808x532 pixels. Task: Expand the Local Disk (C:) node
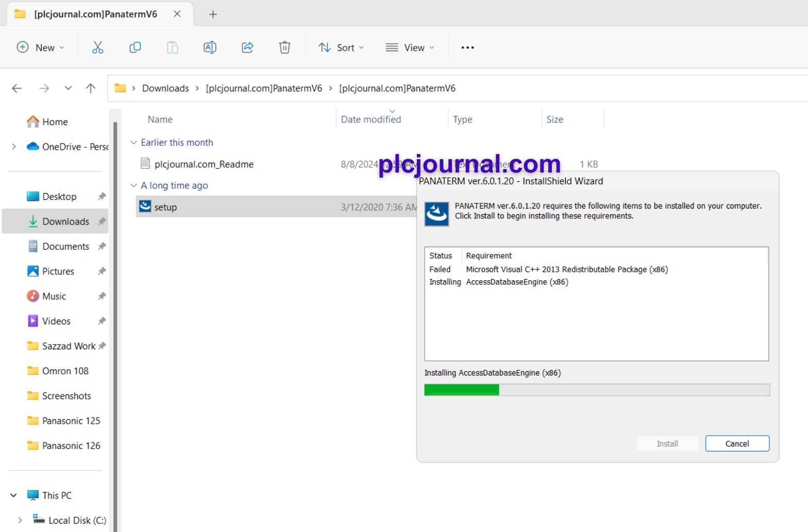click(20, 520)
